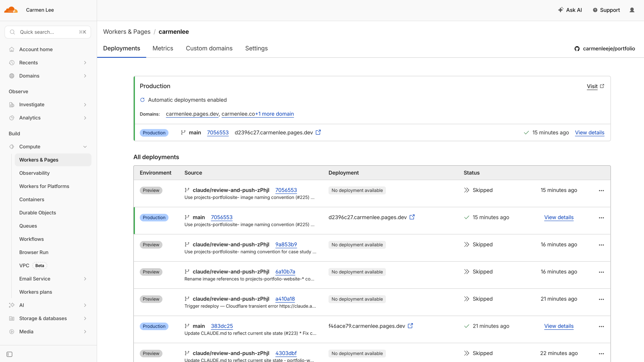
Task: Open commit a410a18 link
Action: coord(285,299)
